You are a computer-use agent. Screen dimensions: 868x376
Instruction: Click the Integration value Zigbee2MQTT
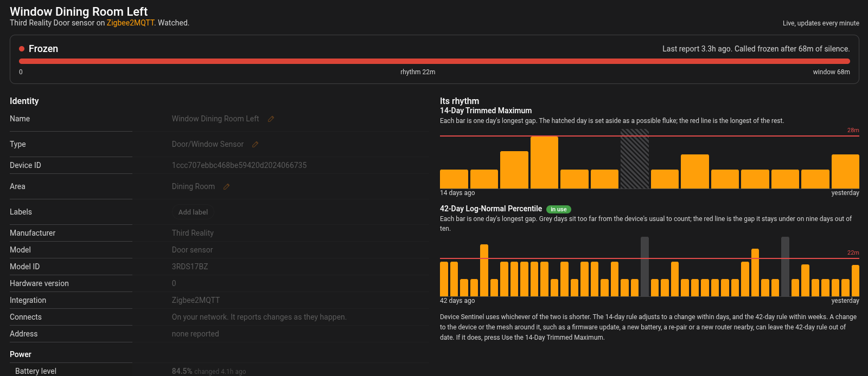coord(196,300)
